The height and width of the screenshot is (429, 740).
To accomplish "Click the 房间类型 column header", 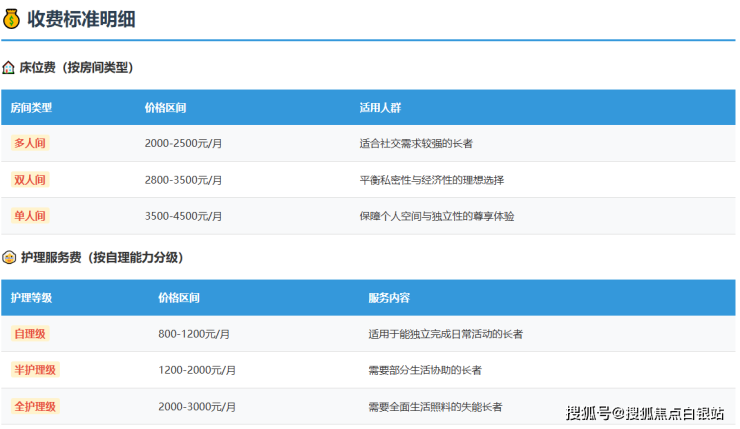I will (x=31, y=107).
